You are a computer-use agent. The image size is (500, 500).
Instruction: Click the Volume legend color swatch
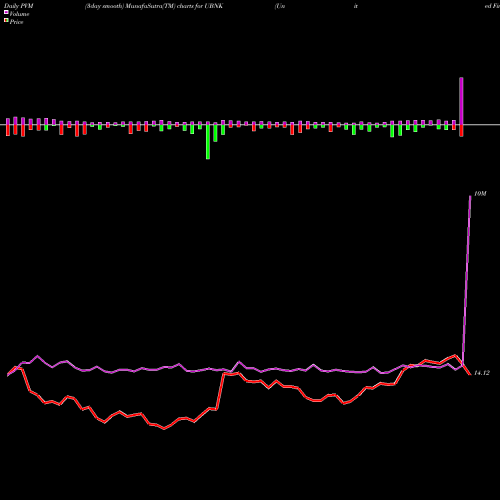coord(6,12)
